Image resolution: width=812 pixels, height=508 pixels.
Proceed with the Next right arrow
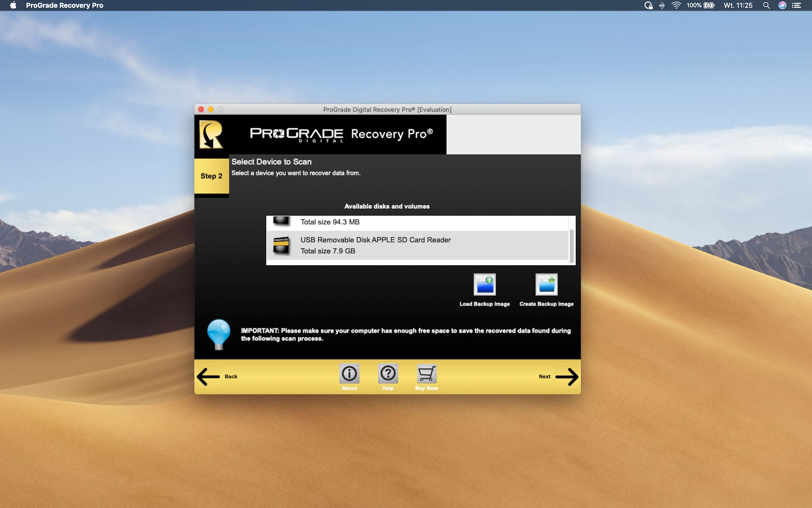click(x=566, y=376)
